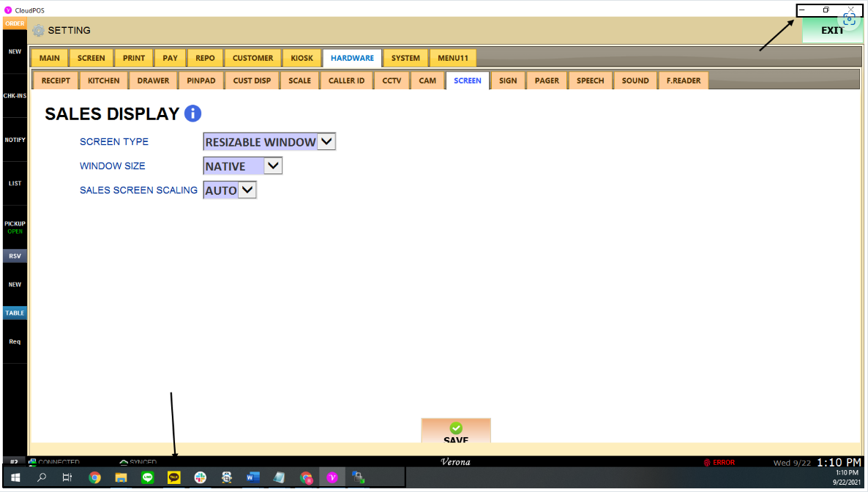The height and width of the screenshot is (492, 868).
Task: Launch Google Chrome from the taskbar
Action: tap(94, 477)
